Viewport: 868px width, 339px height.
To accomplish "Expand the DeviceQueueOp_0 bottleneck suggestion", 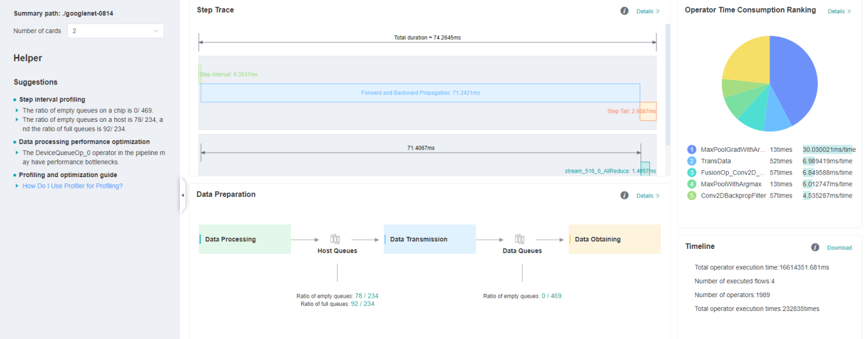I will (x=17, y=152).
